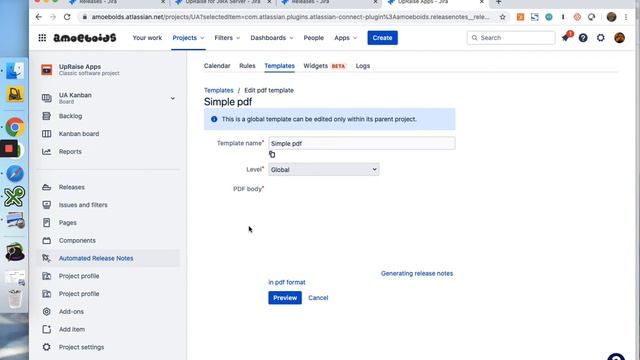Click the Reports chart icon

point(47,151)
